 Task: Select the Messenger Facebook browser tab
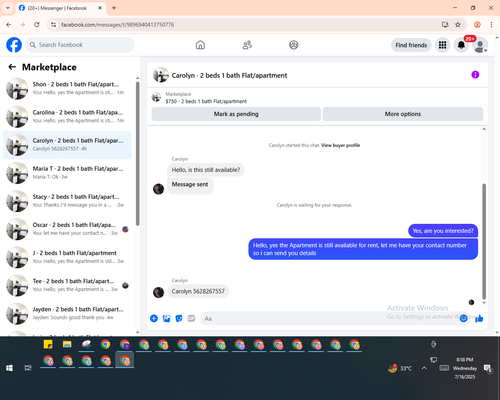point(61,8)
